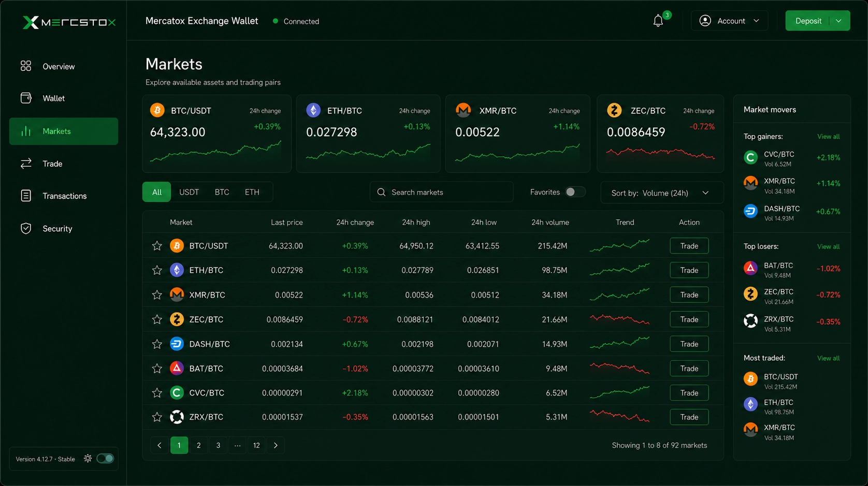Click ZRX/BTC icon in Top losers
The height and width of the screenshot is (486, 868).
[x=750, y=321]
